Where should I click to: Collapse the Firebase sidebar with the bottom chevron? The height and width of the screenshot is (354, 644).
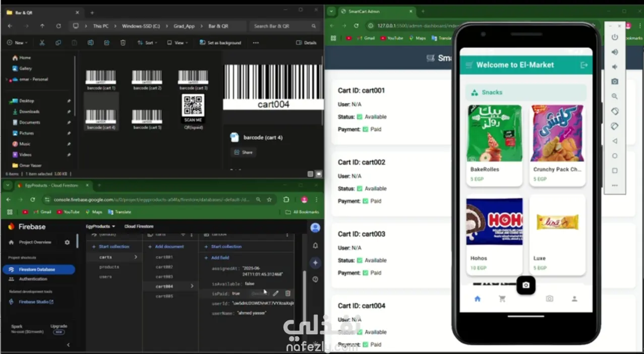tap(68, 345)
